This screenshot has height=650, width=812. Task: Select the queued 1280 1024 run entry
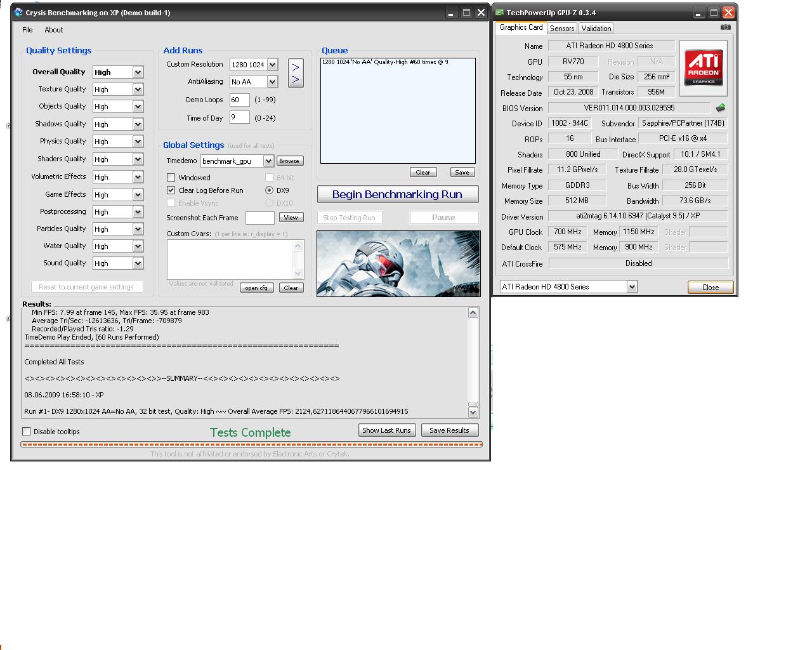click(x=385, y=62)
